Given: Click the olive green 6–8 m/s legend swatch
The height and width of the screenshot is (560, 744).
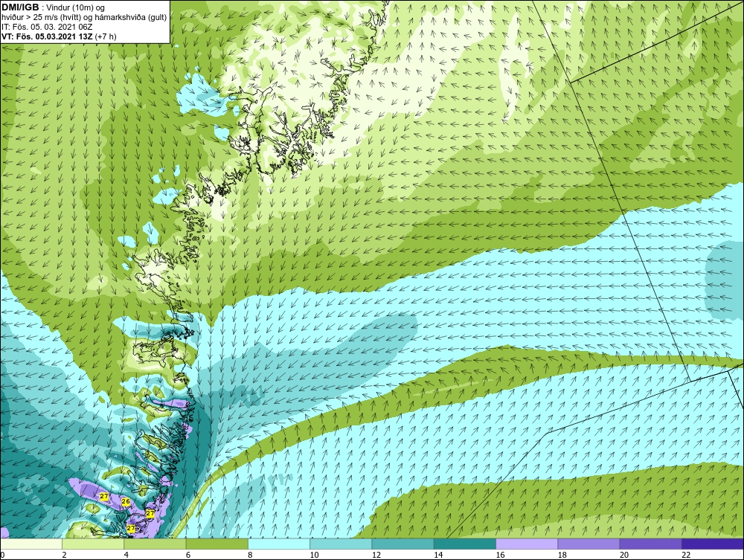Looking at the screenshot, I should [217, 544].
